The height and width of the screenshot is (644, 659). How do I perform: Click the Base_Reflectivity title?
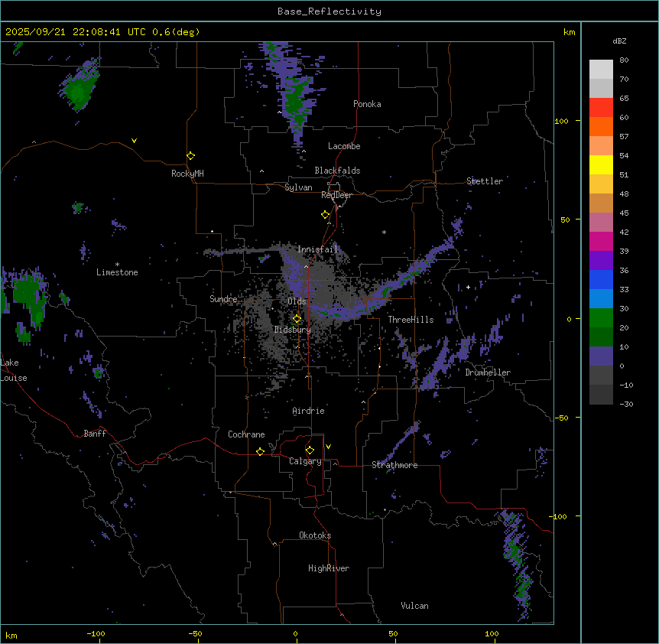pyautogui.click(x=329, y=11)
